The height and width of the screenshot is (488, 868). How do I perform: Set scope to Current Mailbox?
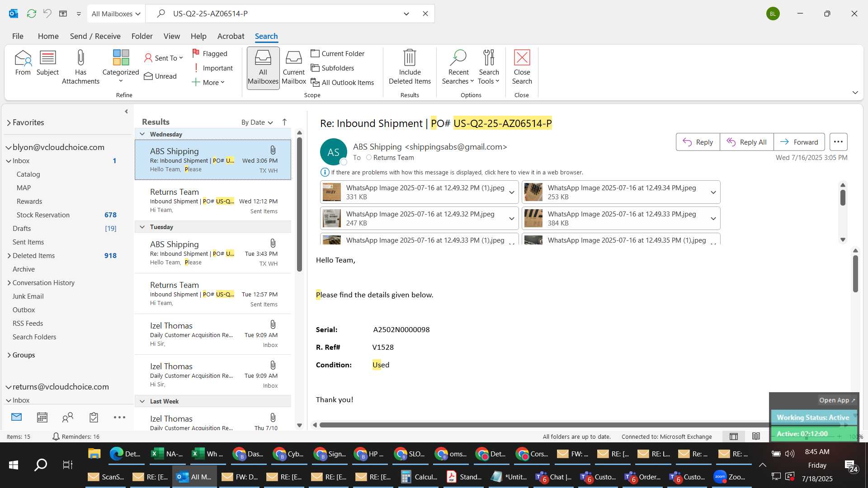point(294,68)
